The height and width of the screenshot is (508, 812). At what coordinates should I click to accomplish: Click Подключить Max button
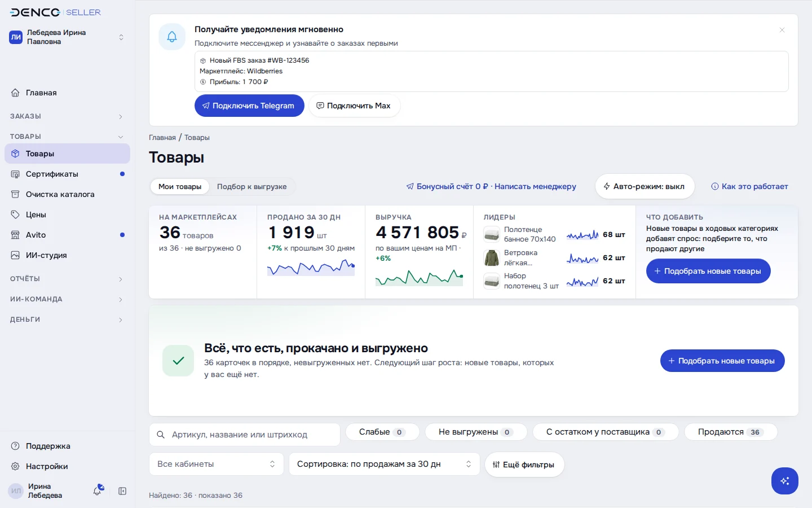click(x=355, y=106)
